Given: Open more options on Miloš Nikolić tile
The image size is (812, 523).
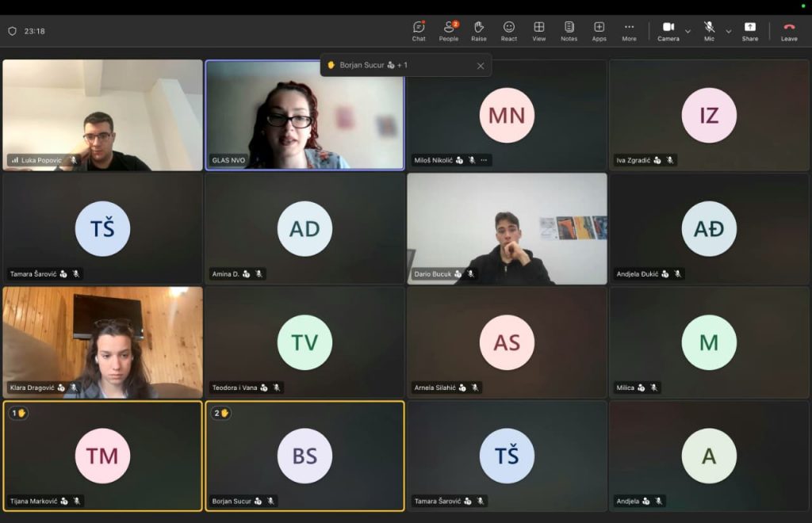Looking at the screenshot, I should [x=484, y=160].
